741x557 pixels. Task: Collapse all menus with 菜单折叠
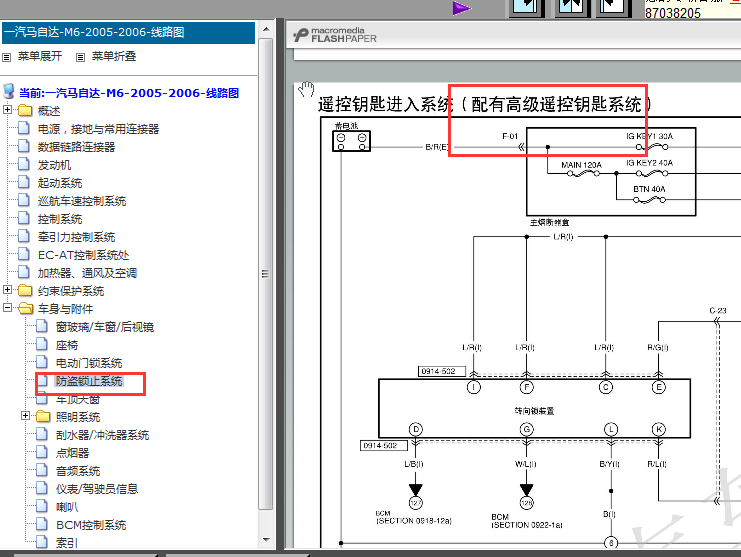point(114,56)
